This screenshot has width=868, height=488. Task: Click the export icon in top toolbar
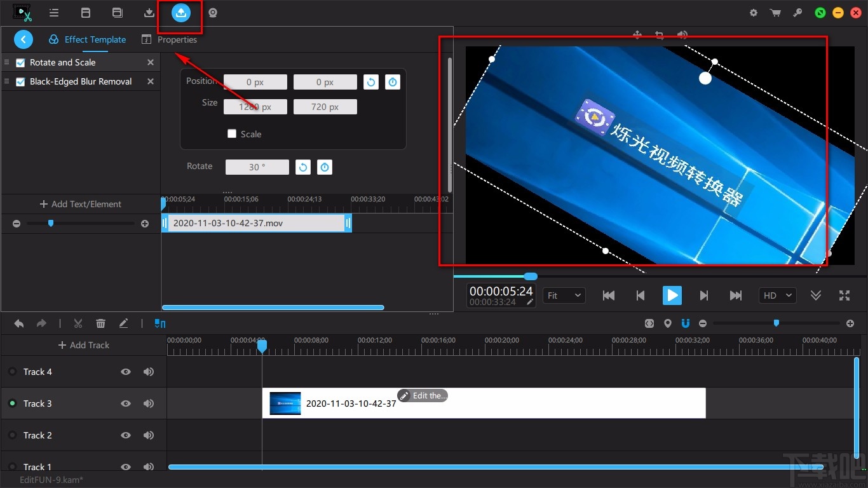tap(181, 13)
